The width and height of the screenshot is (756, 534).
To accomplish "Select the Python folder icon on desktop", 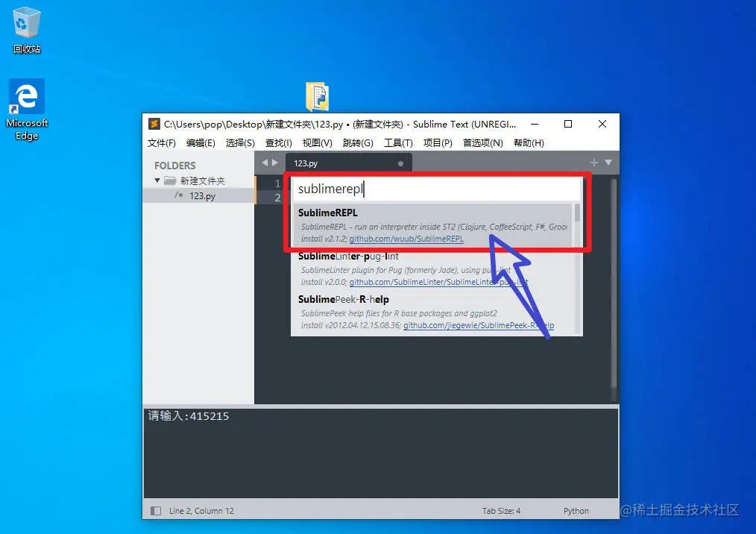I will 318,97.
